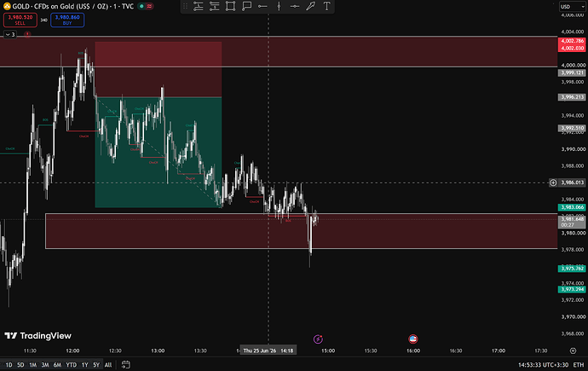This screenshot has height=371, width=588.
Task: Select the 3,992.510 gray price label
Action: pyautogui.click(x=572, y=128)
